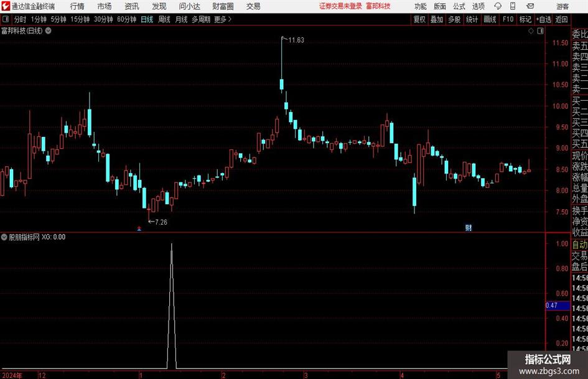Open the mobile phone icon
The image size is (588, 379).
[513, 6]
